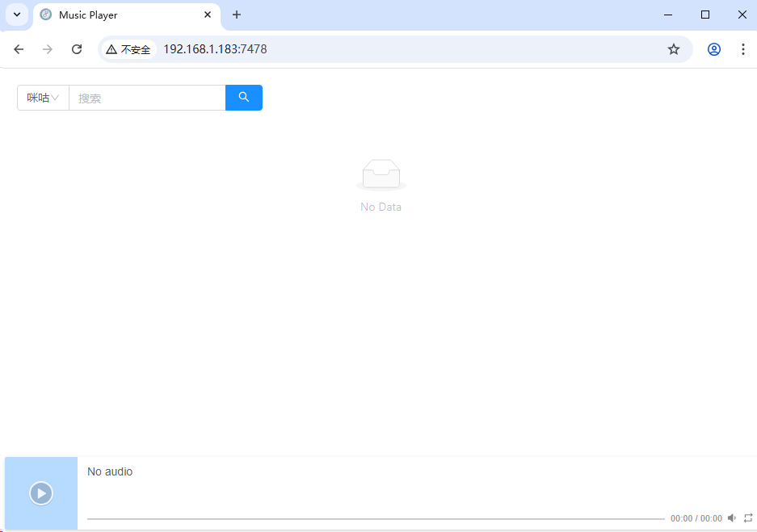Open the browser profile icon

click(x=714, y=49)
